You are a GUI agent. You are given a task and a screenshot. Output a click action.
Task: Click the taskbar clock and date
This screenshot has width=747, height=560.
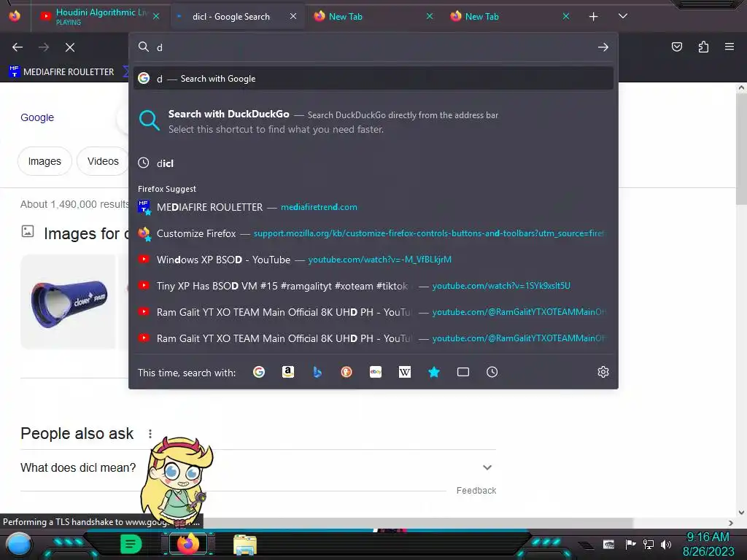tap(708, 544)
